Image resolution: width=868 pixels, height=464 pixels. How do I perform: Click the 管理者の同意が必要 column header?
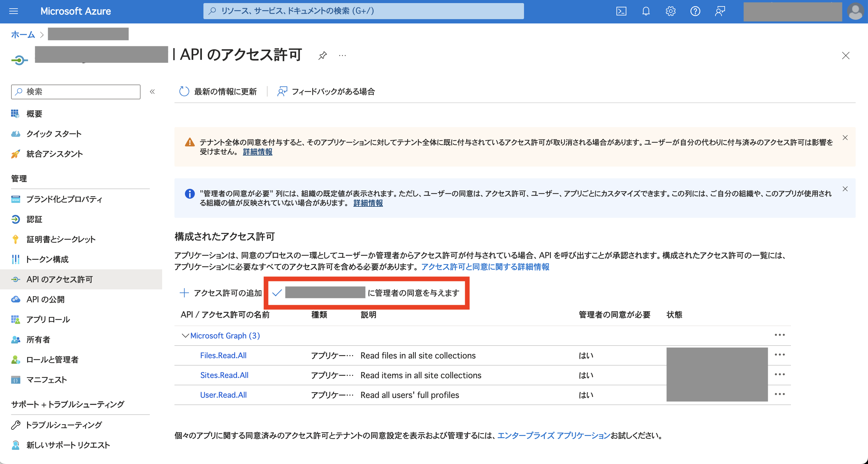point(614,315)
